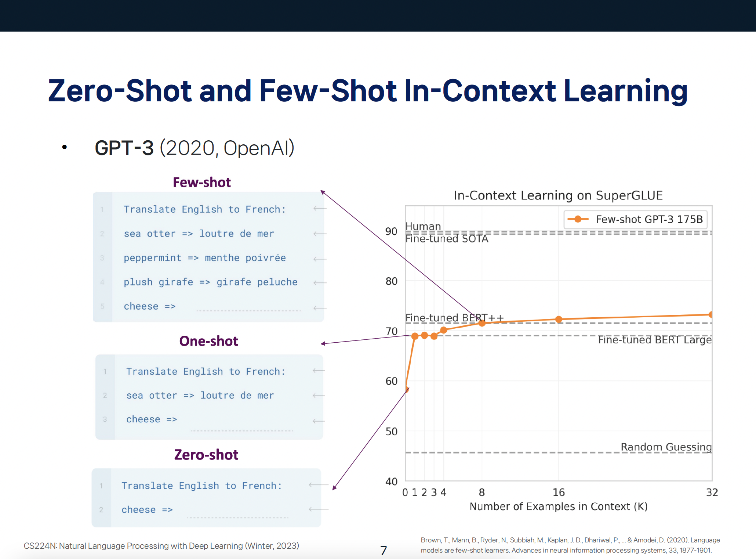Click the arrow beside 'plush girafe' line
This screenshot has height=559, width=756.
pyautogui.click(x=320, y=283)
